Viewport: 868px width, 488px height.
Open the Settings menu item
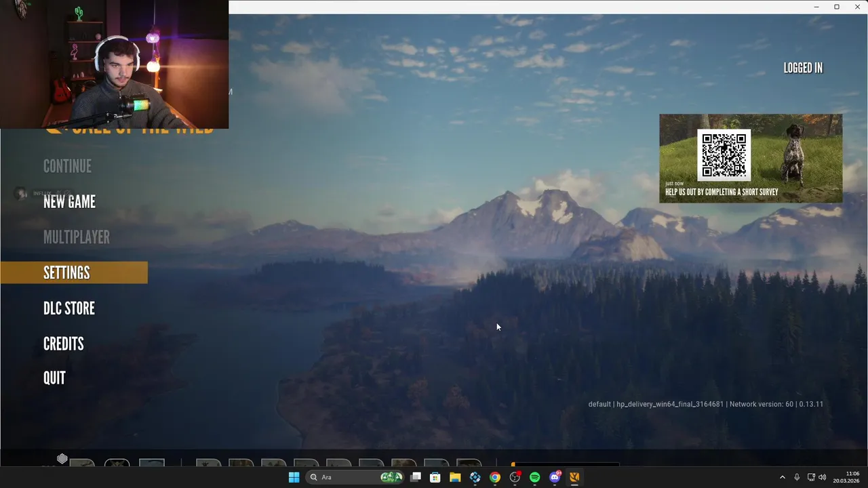tap(74, 272)
